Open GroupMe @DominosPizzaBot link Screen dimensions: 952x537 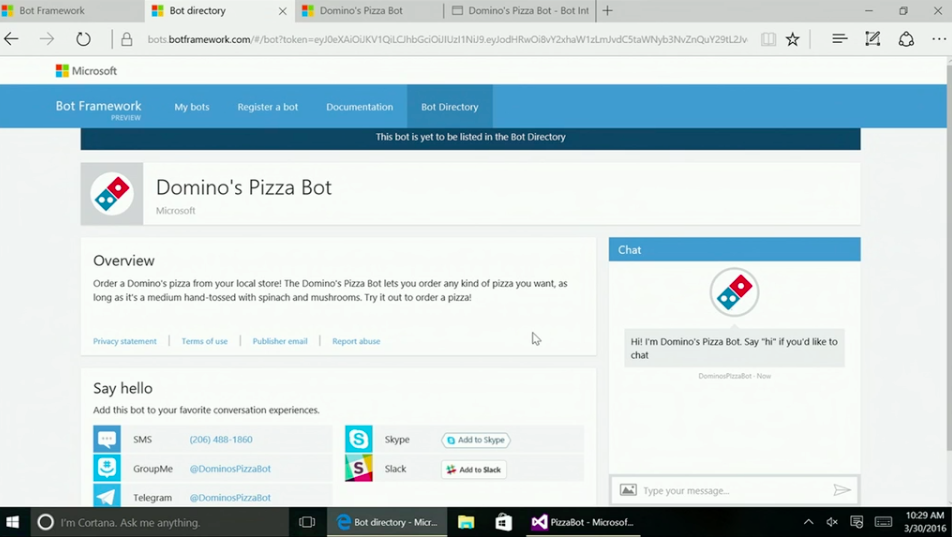(x=230, y=468)
